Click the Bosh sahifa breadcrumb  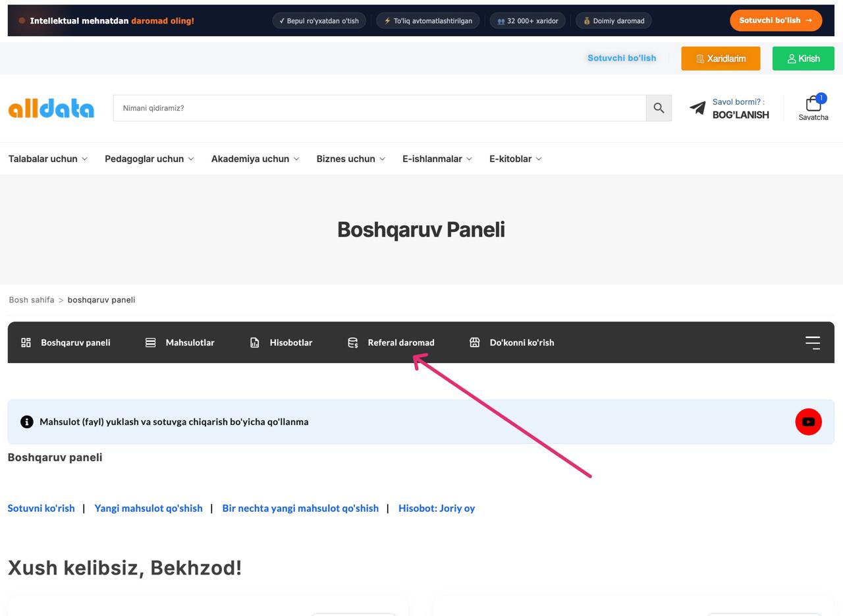click(x=32, y=300)
